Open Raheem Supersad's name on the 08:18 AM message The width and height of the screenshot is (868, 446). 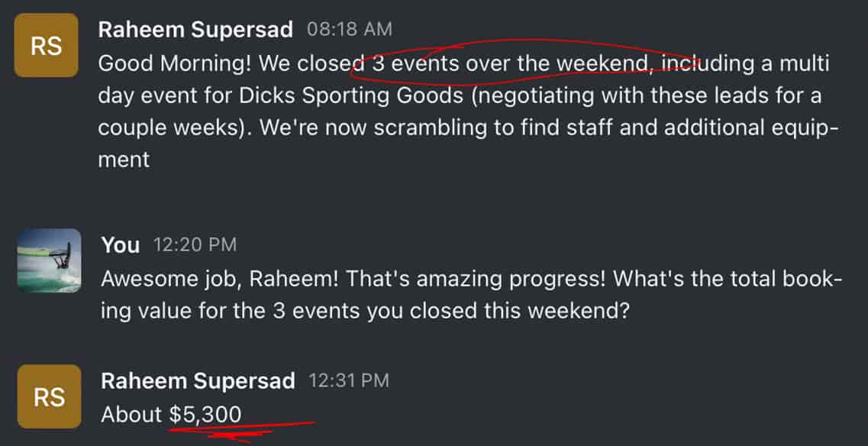pyautogui.click(x=195, y=30)
